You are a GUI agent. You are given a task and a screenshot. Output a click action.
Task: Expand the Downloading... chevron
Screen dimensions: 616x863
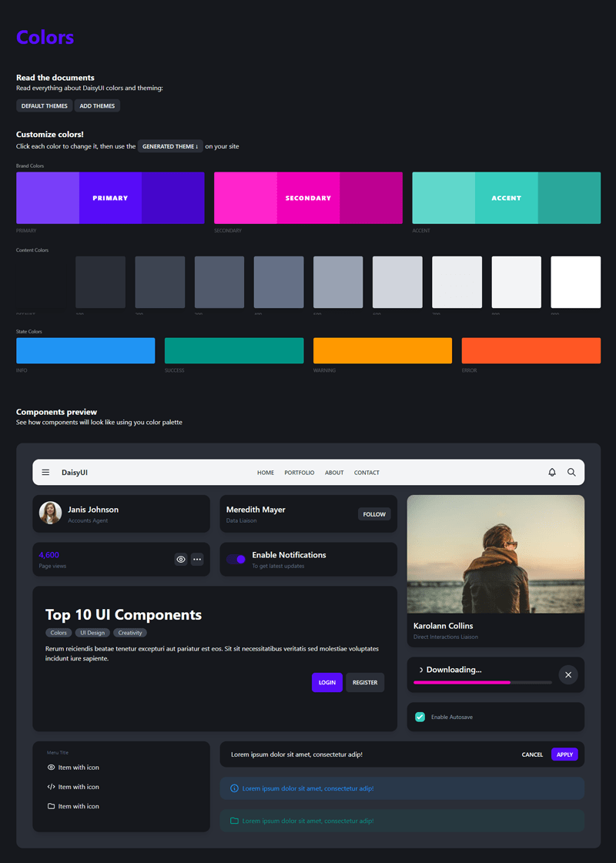click(420, 669)
